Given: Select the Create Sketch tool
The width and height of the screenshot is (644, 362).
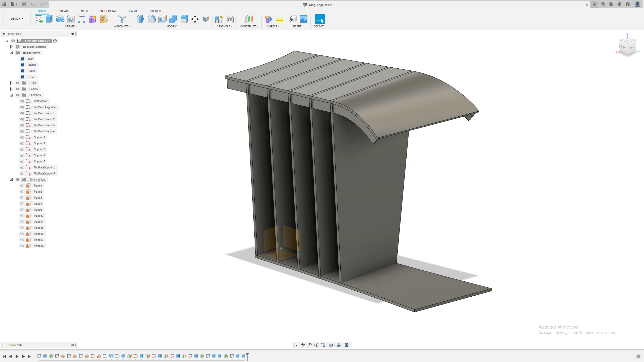Looking at the screenshot, I should (38, 19).
